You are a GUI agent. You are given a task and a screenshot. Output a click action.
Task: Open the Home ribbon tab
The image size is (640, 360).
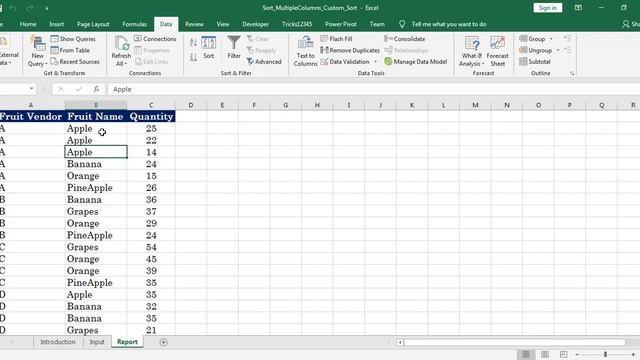click(x=28, y=24)
